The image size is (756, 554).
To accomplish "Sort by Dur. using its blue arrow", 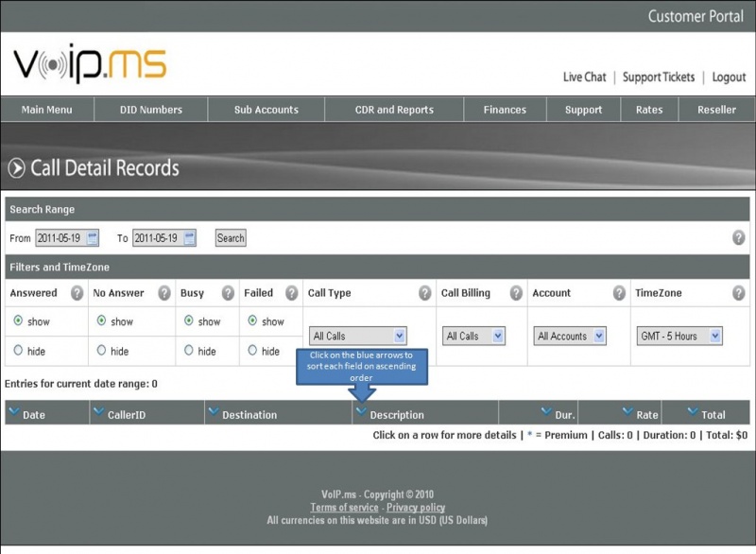I will tap(546, 411).
